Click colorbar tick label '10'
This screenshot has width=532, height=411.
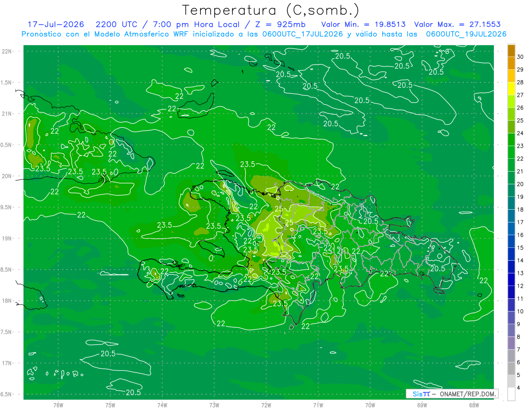[520, 311]
